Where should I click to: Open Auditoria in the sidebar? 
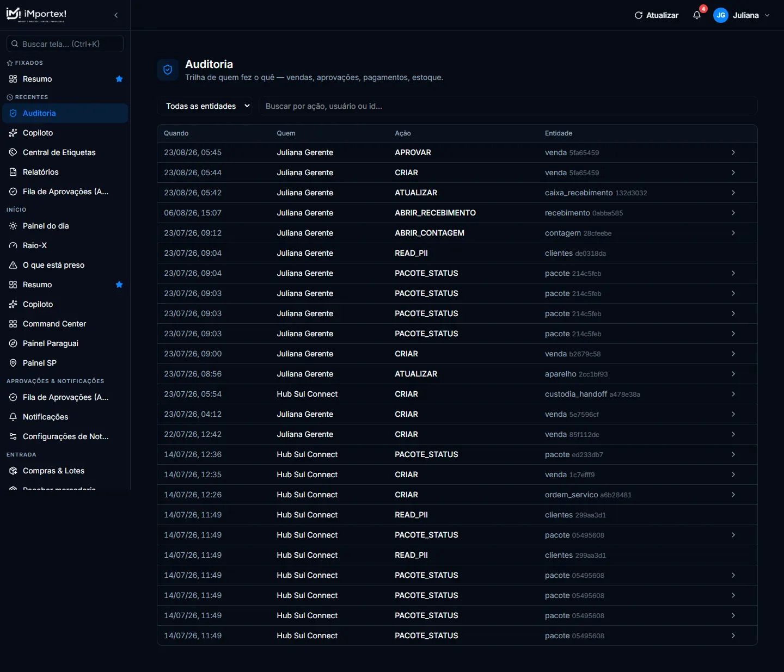(65, 113)
